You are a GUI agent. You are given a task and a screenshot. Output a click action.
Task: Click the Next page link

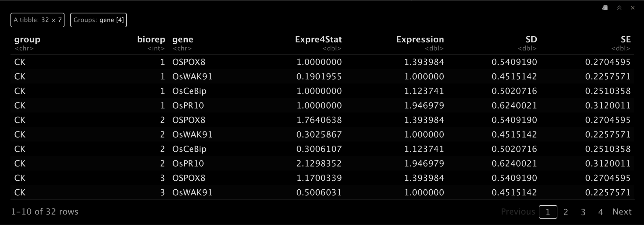click(622, 212)
